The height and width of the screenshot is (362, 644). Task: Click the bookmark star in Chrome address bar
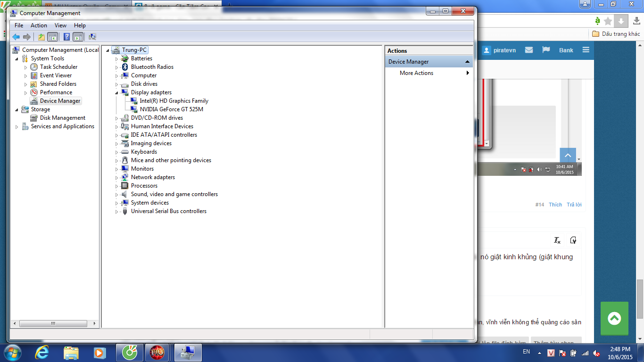[608, 21]
